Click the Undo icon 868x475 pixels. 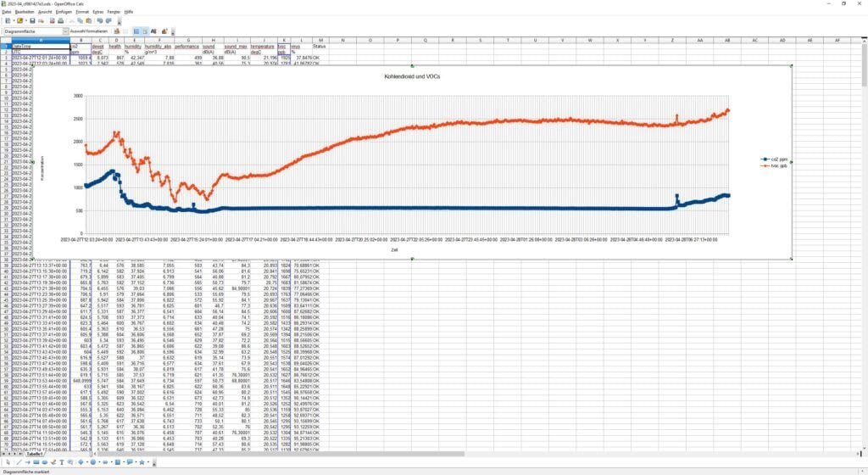pyautogui.click(x=100, y=20)
